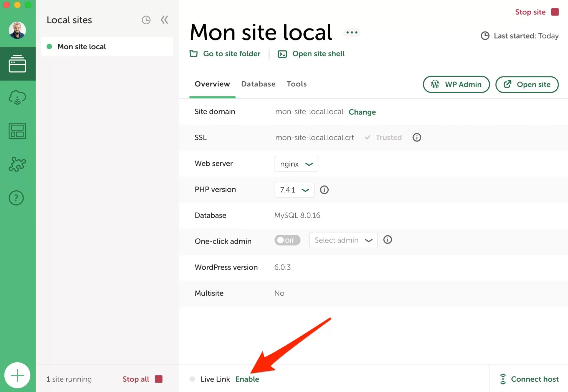The image size is (568, 392).
Task: Click SSL info icon
Action: (417, 137)
